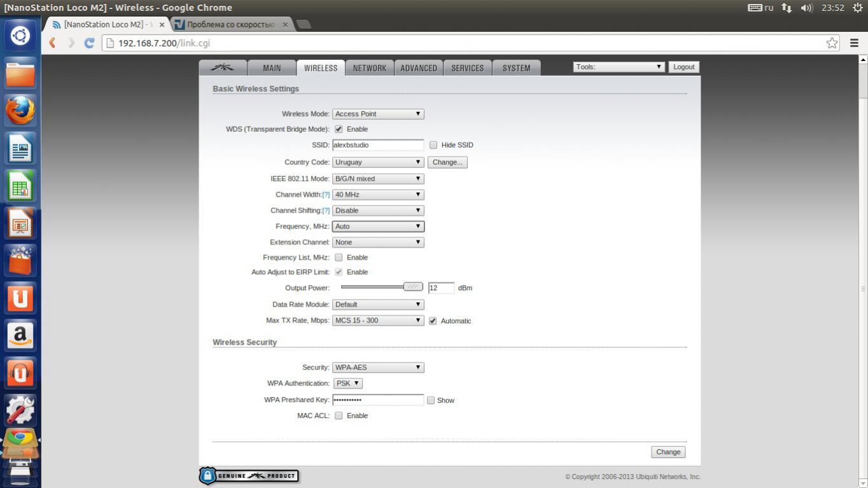Open the Tools dropdown
Viewport: 868px width, 488px height.
pos(619,67)
